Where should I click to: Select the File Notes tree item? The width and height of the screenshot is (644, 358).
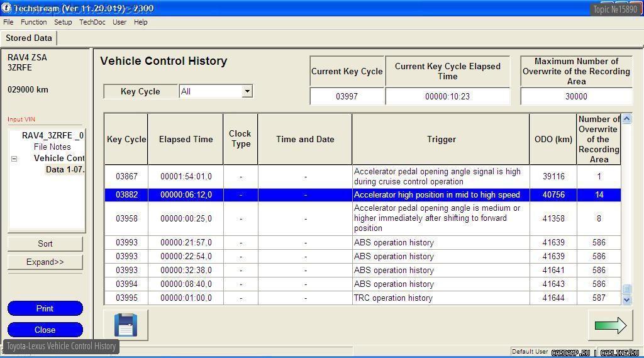(52, 147)
